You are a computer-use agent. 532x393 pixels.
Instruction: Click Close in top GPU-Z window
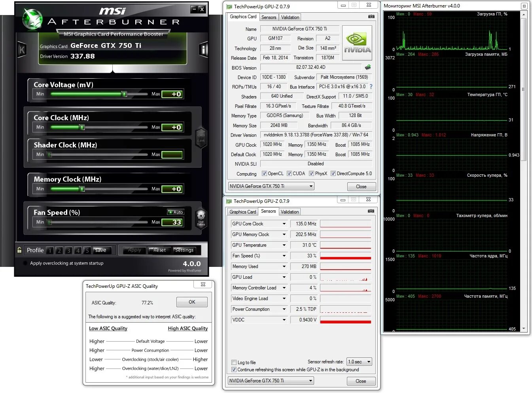(361, 187)
